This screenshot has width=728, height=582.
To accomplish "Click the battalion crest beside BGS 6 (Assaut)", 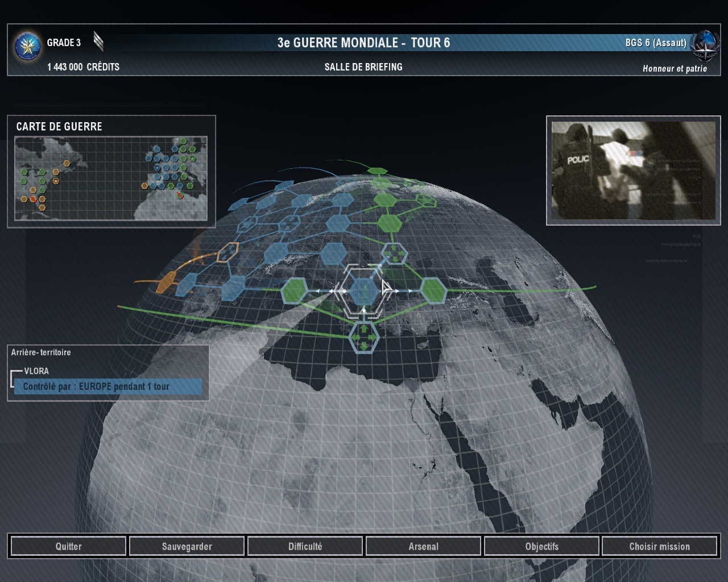I will [704, 45].
